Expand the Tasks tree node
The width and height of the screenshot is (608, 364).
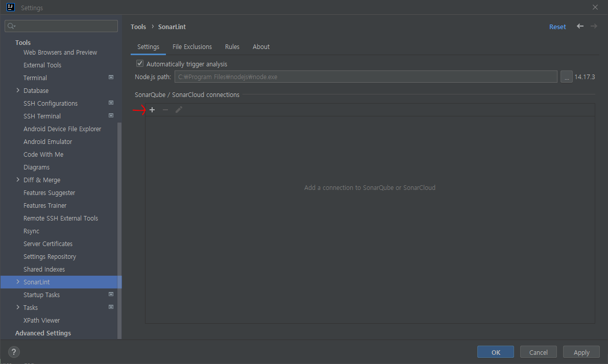(x=18, y=307)
